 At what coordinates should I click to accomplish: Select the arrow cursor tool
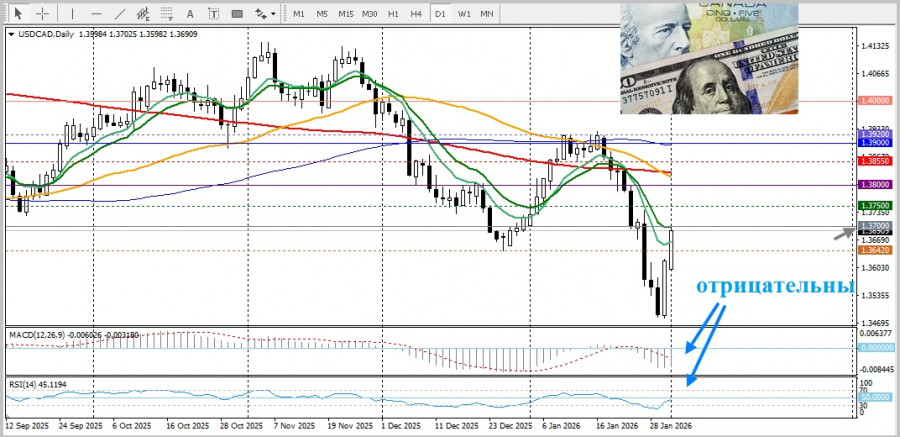point(18,14)
